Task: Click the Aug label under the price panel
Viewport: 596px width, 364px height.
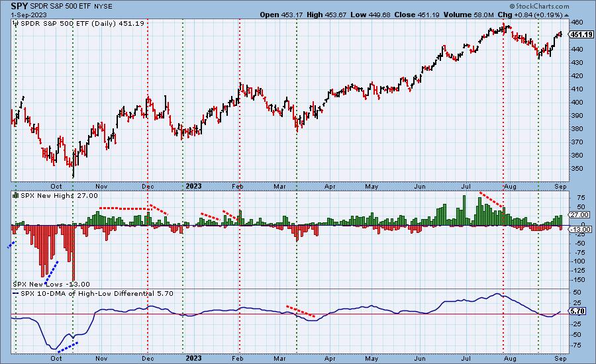Action: click(510, 186)
